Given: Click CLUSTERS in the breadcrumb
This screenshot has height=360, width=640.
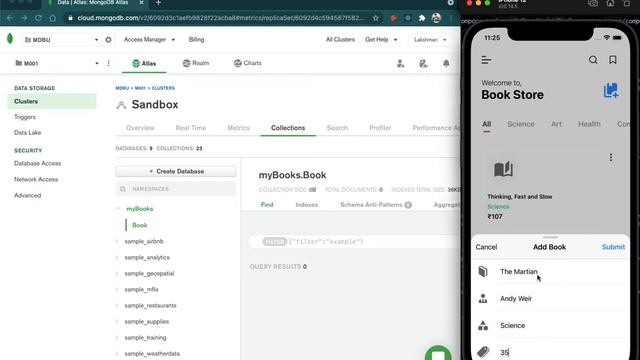Looking at the screenshot, I should [x=163, y=88].
